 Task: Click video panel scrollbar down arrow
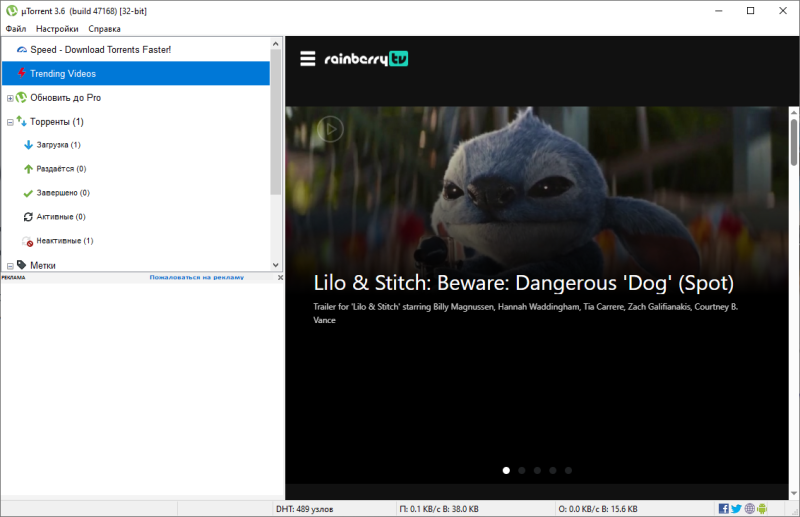point(794,493)
